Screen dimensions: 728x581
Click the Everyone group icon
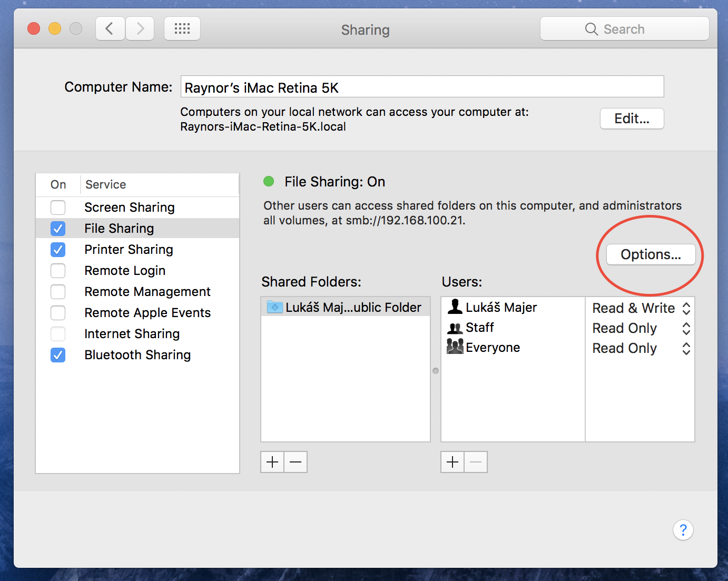[455, 347]
